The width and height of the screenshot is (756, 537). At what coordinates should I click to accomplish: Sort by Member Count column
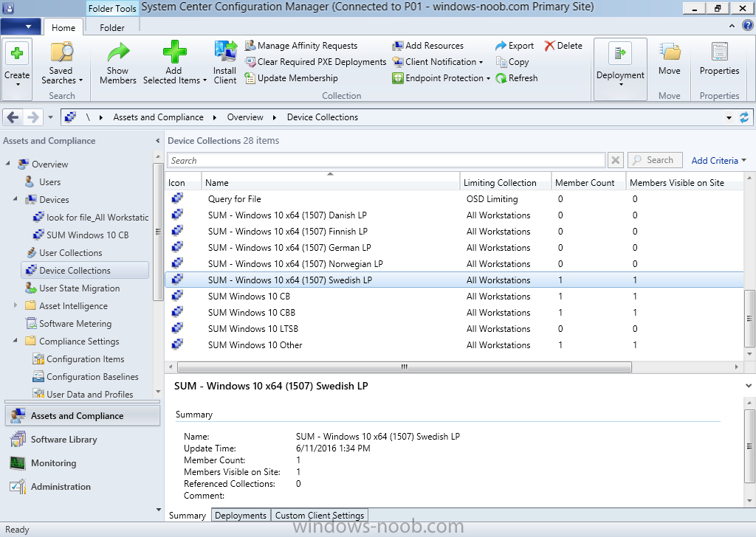click(588, 182)
